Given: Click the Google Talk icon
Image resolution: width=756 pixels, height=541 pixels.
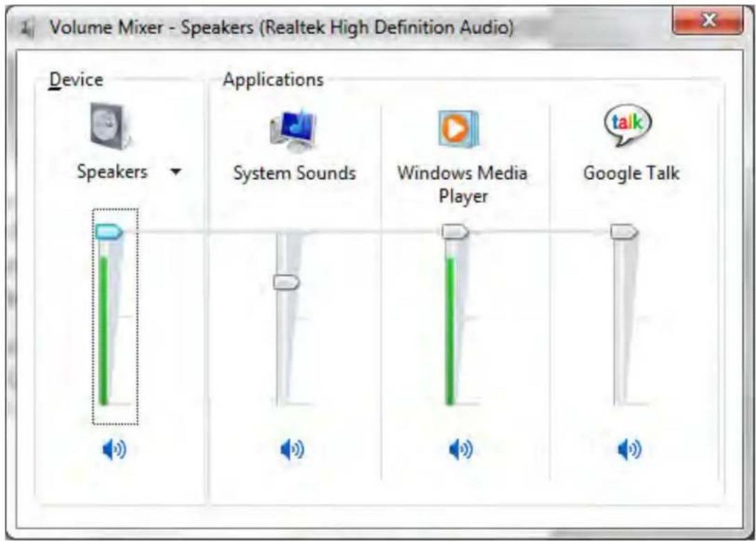Looking at the screenshot, I should tap(627, 125).
